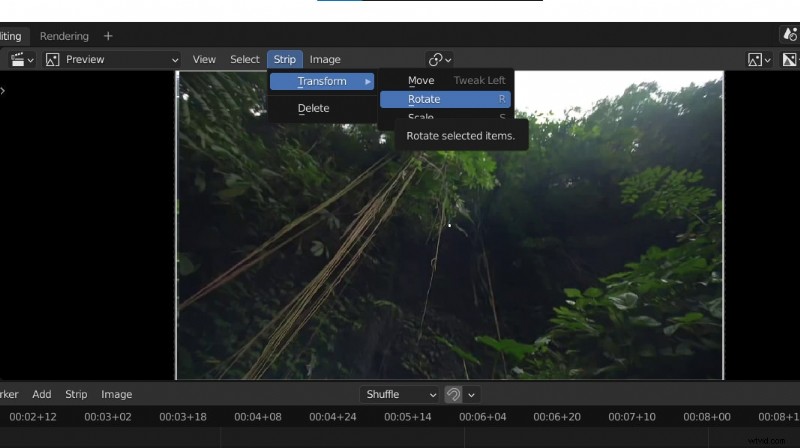Open the sequencer editor type selector
800x448 pixels.
(22, 60)
